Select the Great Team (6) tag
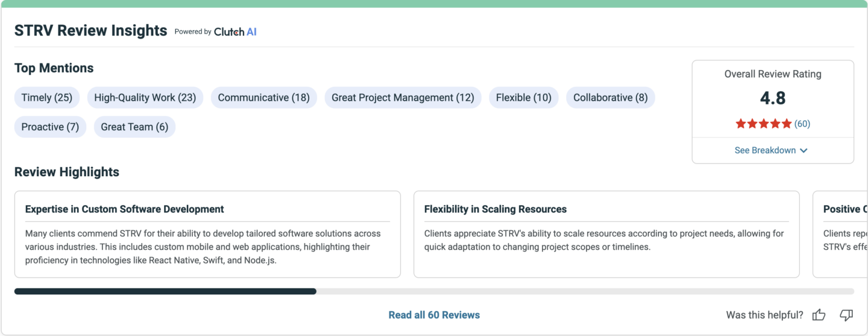The height and width of the screenshot is (336, 868). [134, 127]
